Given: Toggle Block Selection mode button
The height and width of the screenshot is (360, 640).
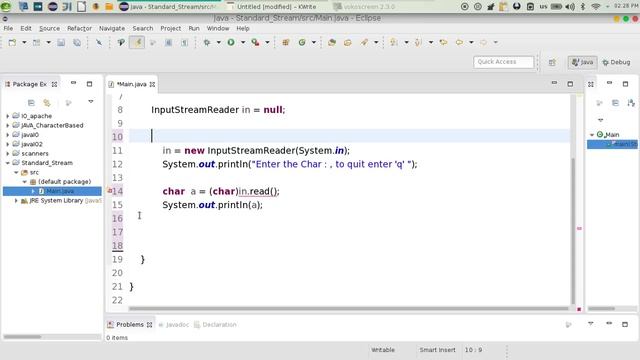Looking at the screenshot, I should [x=169, y=42].
